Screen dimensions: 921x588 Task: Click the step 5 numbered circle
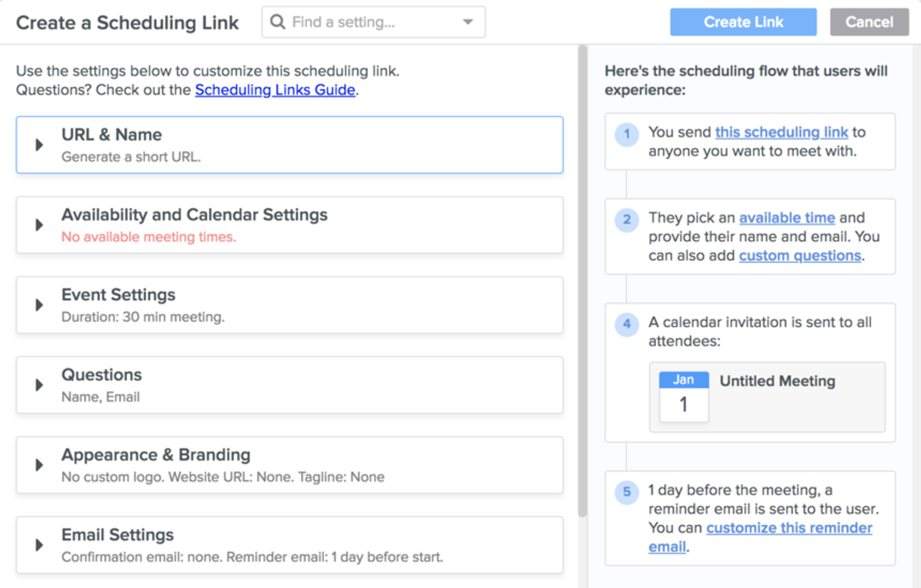[626, 491]
